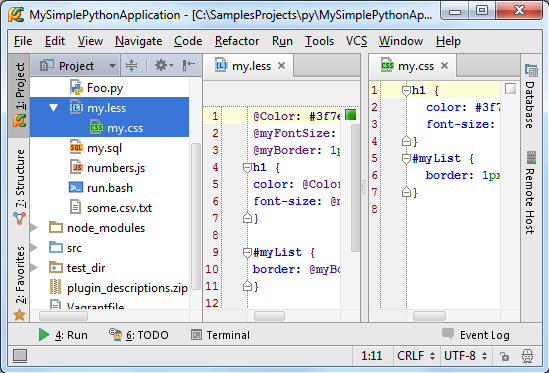Fold the h1 block in my.css
This screenshot has height=373, width=549.
(406, 91)
